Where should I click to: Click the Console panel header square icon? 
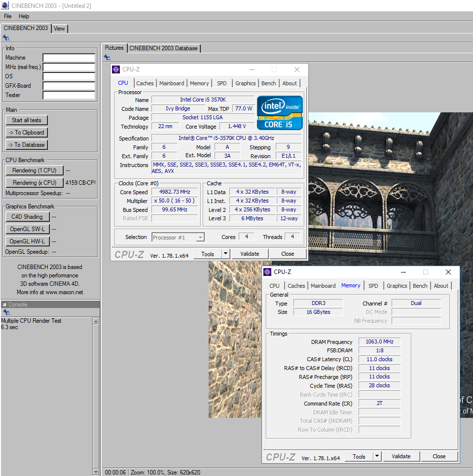point(4,305)
